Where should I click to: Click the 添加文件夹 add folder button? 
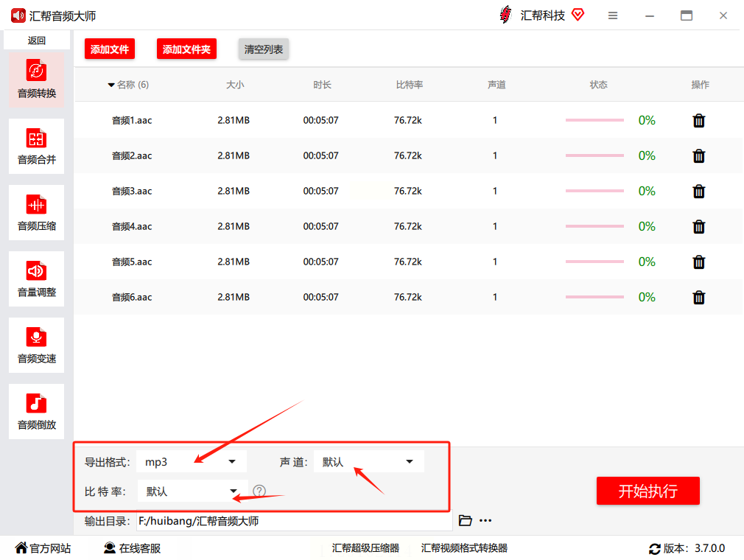coord(186,49)
